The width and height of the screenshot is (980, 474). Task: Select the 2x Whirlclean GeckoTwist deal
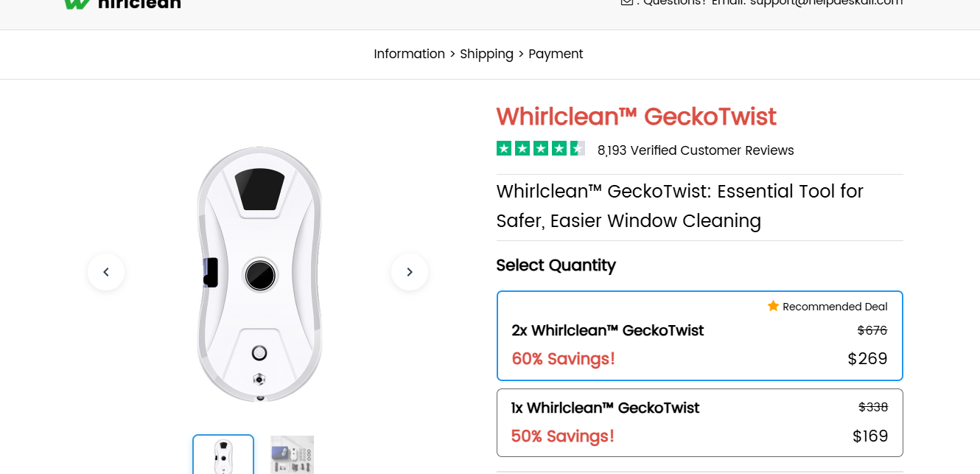click(700, 335)
